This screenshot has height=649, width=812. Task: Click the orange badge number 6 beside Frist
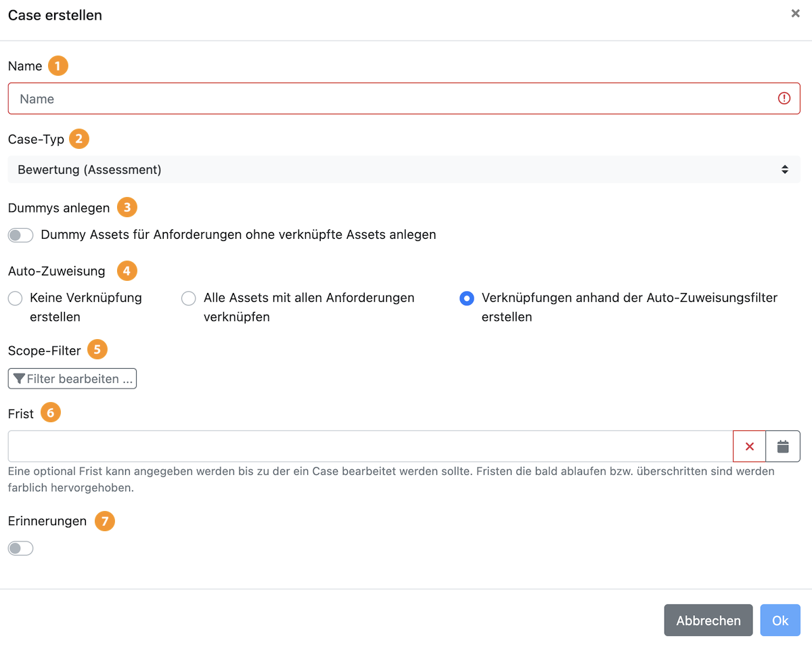[x=51, y=413]
